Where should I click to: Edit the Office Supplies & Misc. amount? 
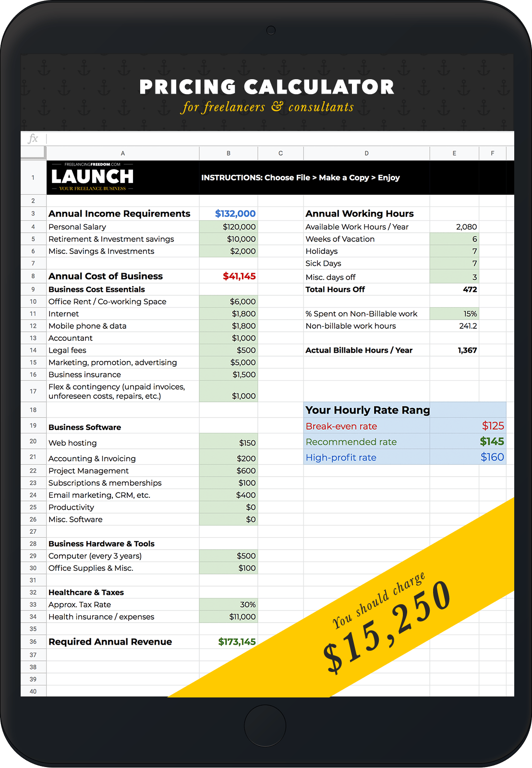pyautogui.click(x=229, y=568)
